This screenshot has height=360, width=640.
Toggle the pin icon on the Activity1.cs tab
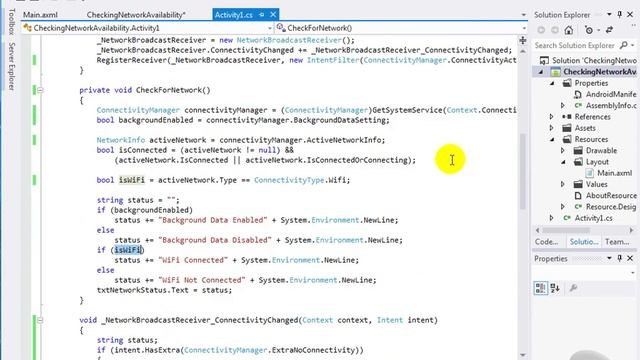(262, 15)
